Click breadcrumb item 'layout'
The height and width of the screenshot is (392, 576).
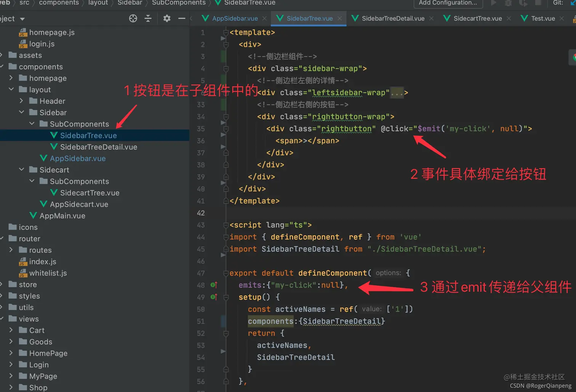[98, 3]
